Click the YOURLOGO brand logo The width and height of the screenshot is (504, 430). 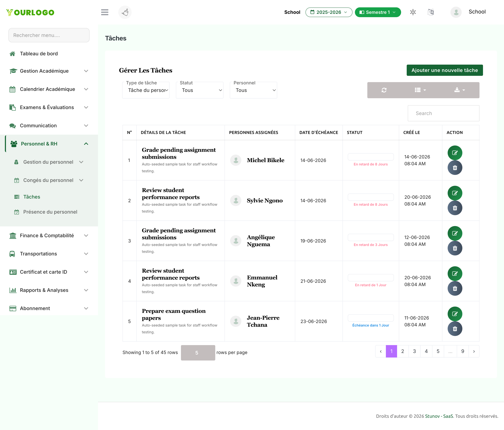point(30,12)
